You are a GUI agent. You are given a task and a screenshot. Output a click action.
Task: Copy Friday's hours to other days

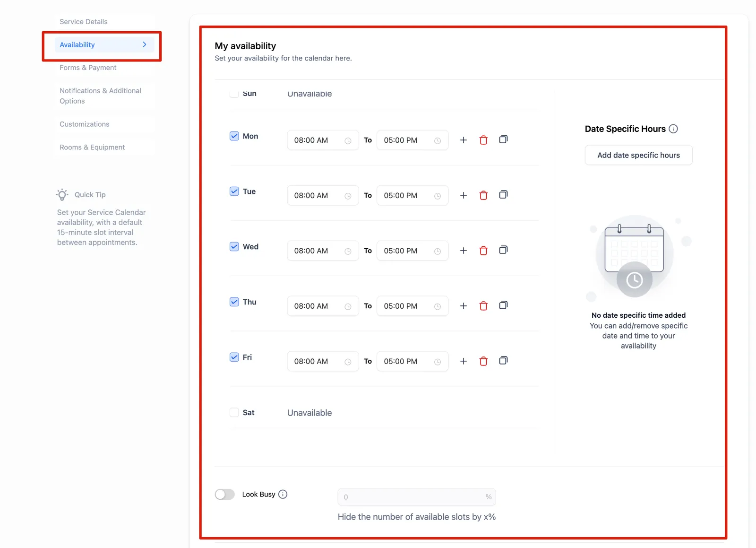tap(503, 361)
